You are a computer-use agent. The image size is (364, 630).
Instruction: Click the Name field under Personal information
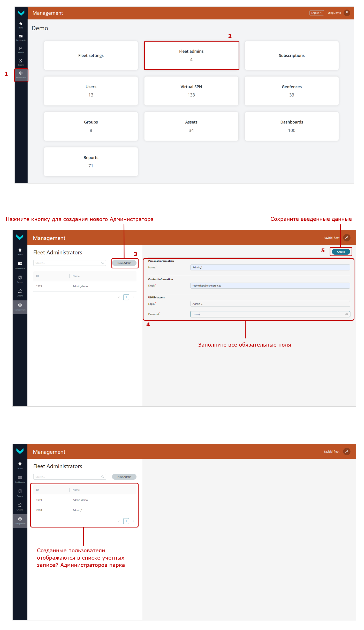pos(270,267)
